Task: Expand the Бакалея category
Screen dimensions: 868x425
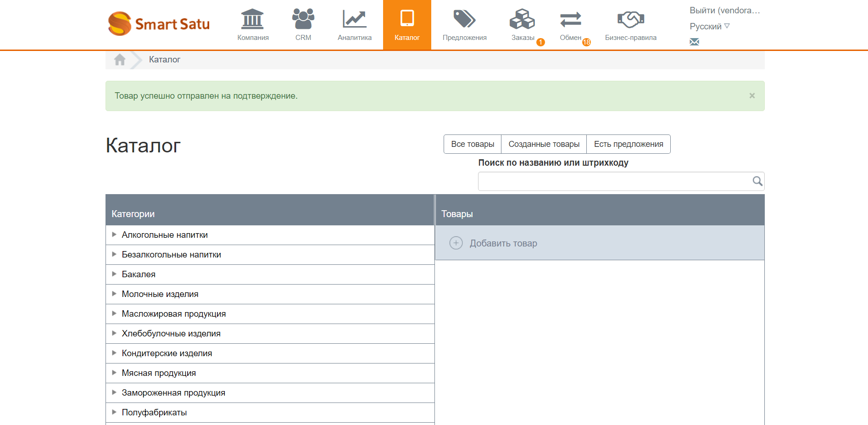Action: (114, 274)
